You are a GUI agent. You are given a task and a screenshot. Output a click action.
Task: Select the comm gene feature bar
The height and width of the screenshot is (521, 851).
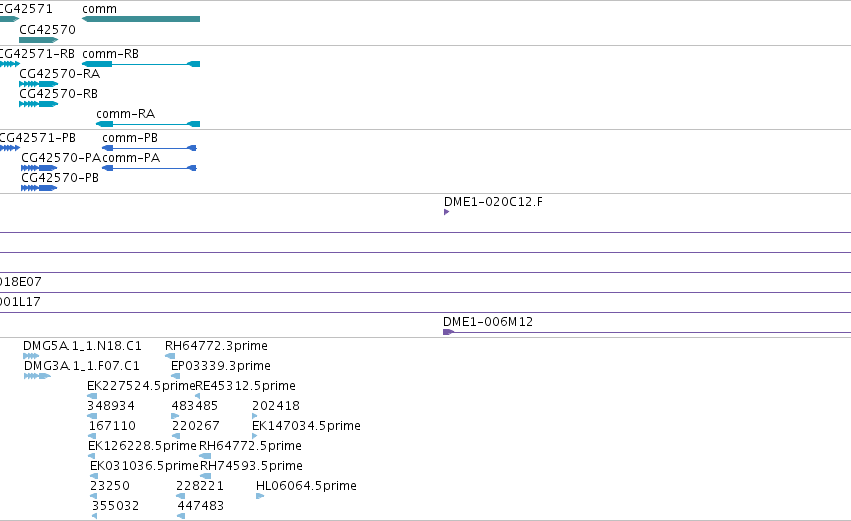pos(141,19)
